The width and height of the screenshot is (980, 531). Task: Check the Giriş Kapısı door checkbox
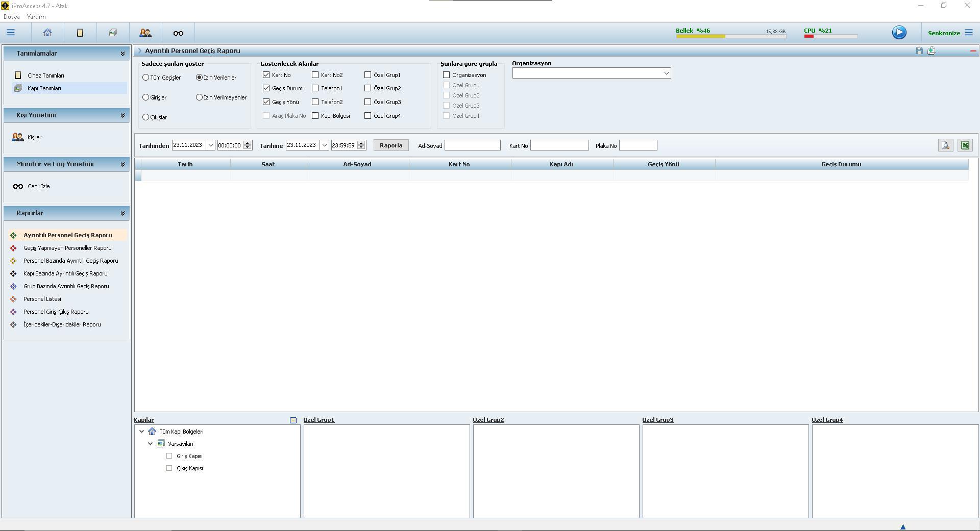(169, 456)
